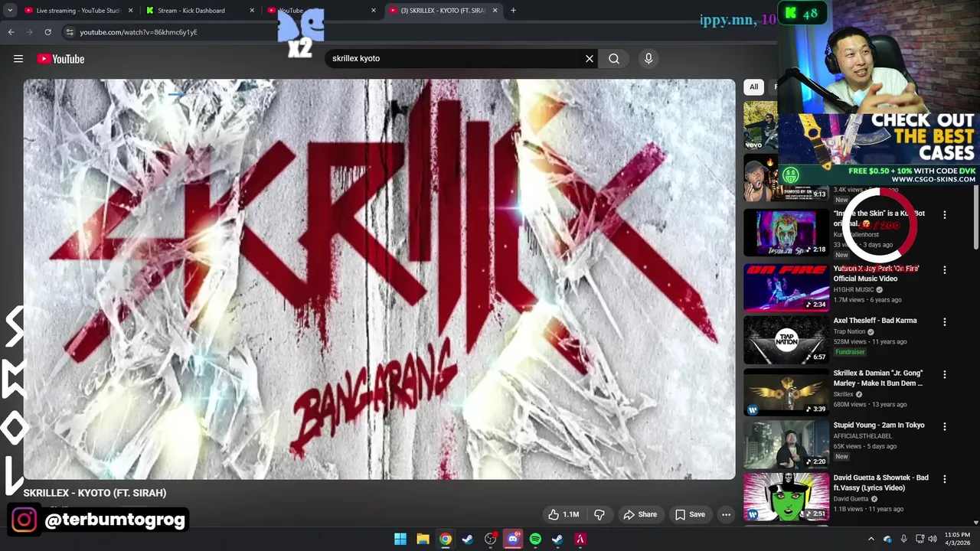
Task: Open a new browser tab
Action: (513, 11)
